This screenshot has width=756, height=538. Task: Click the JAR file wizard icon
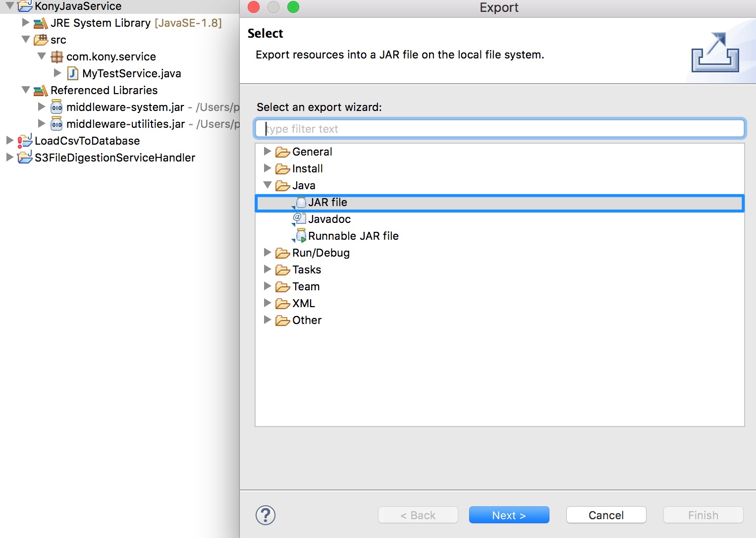(301, 202)
